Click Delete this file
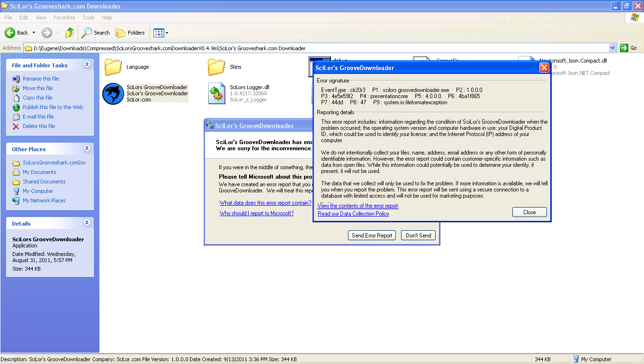Image resolution: width=644 pixels, height=364 pixels. [39, 126]
